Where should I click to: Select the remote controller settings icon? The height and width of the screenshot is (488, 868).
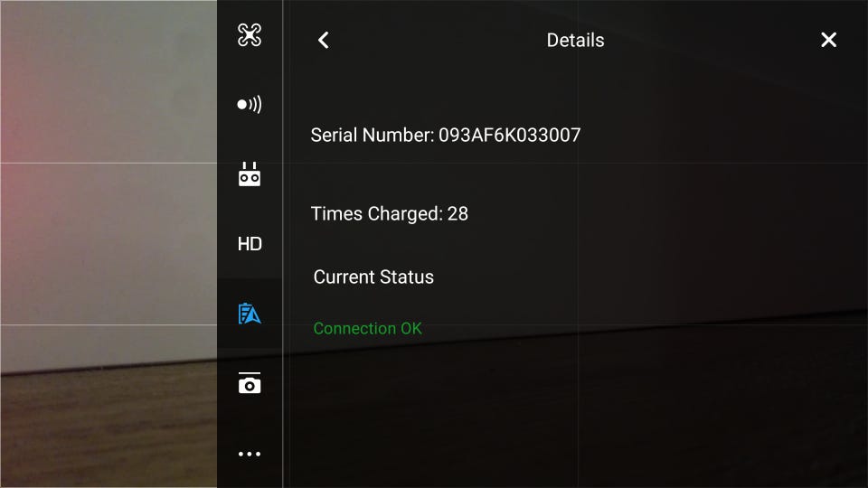250,174
